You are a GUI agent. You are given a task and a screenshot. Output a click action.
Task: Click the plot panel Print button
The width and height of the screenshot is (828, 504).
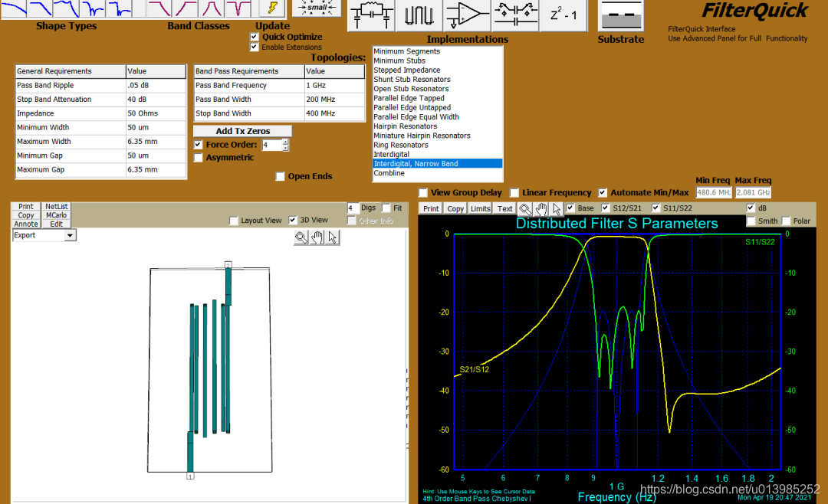431,208
